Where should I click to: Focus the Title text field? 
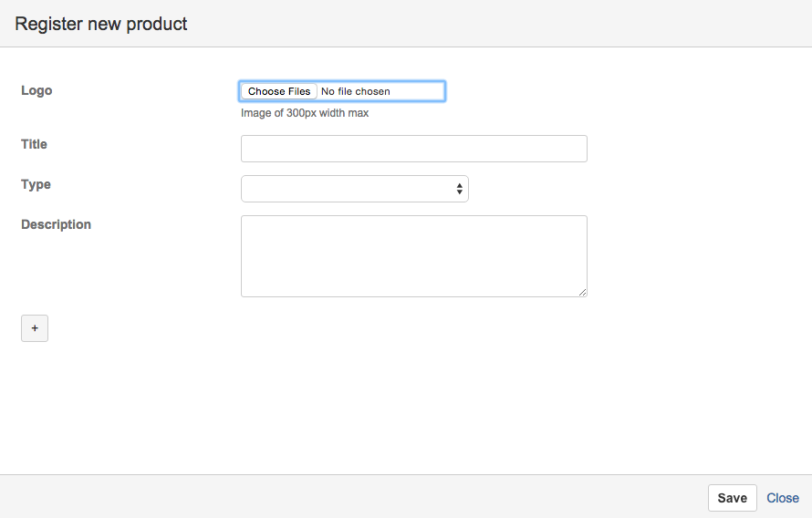pos(414,149)
